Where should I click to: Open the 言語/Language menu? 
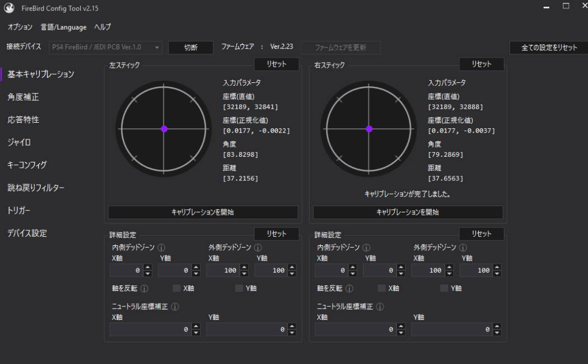pos(63,27)
